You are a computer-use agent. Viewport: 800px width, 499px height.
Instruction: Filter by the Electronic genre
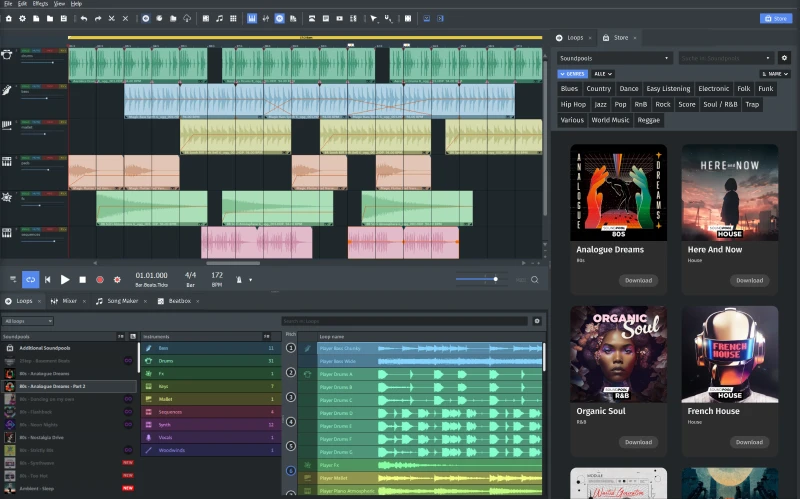[713, 88]
